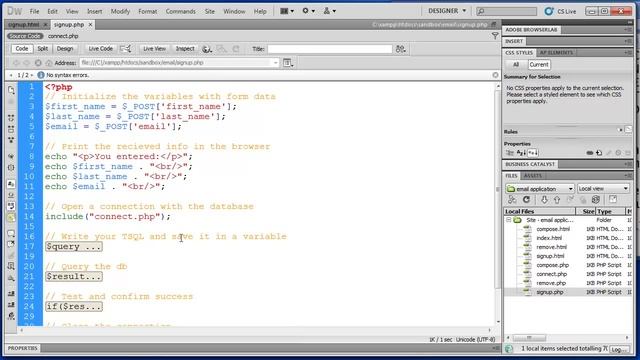Switch to Assets tab
Viewport: 640px width, 360px height.
(533, 176)
